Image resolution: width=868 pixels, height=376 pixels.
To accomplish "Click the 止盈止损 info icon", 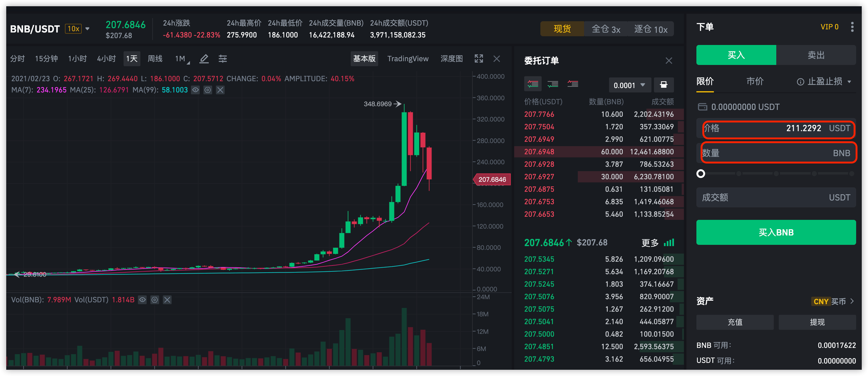I will point(800,82).
